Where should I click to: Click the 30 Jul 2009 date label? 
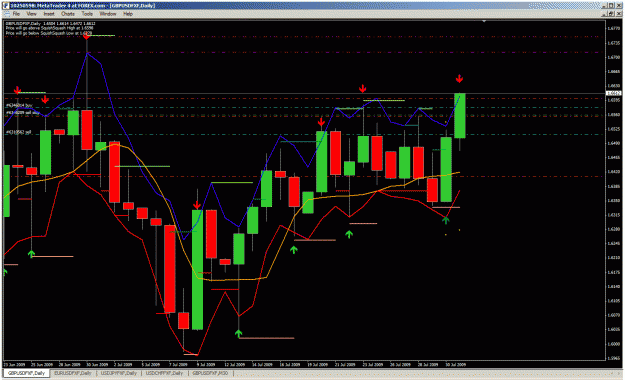coord(455,364)
